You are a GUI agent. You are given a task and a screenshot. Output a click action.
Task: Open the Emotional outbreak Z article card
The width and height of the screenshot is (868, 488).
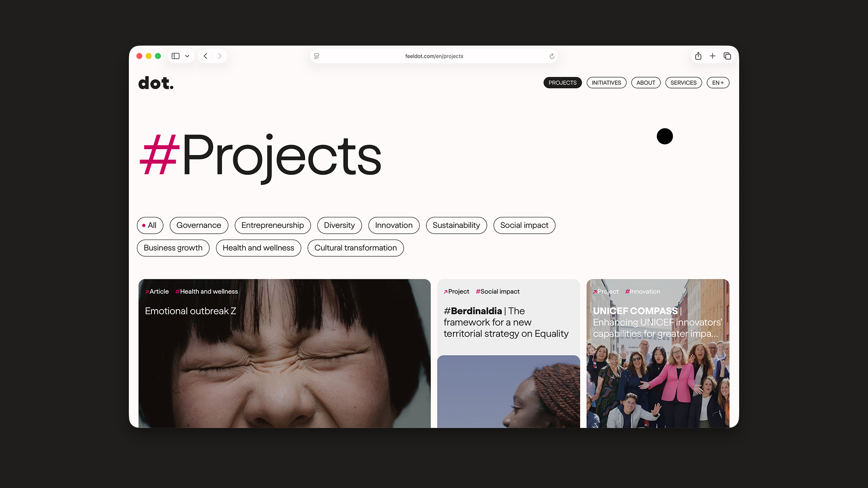pyautogui.click(x=284, y=353)
